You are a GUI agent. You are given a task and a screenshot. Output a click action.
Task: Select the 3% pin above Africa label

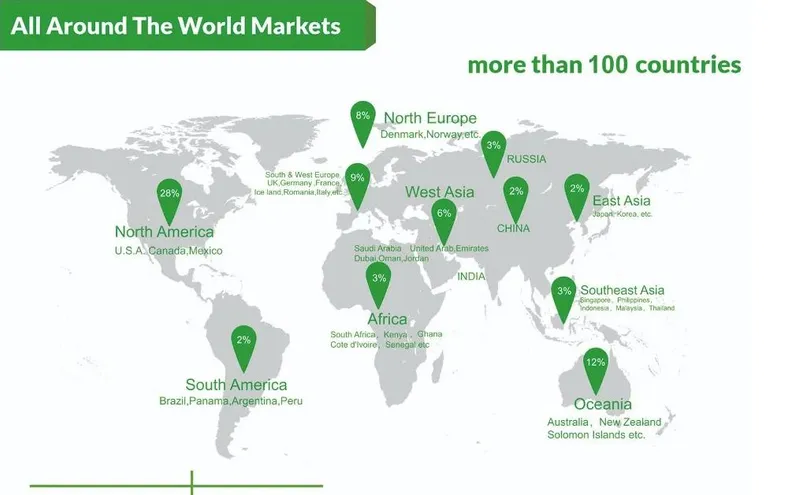379,280
